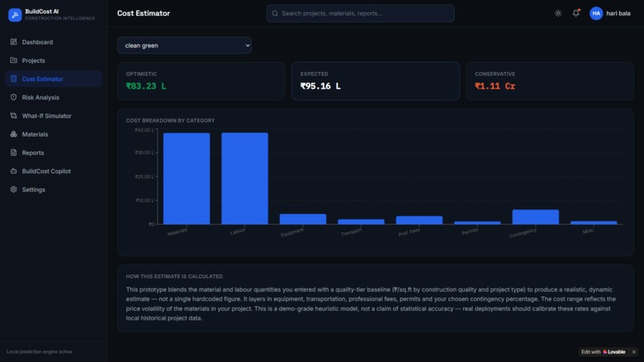Dismiss the Lovable badge with the X
644x362 pixels.
[634, 352]
